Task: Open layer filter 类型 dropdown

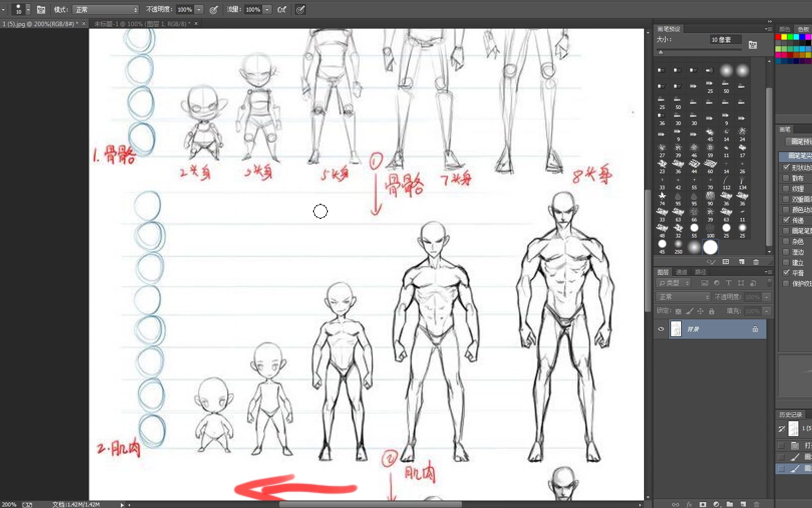Action: 674,283
